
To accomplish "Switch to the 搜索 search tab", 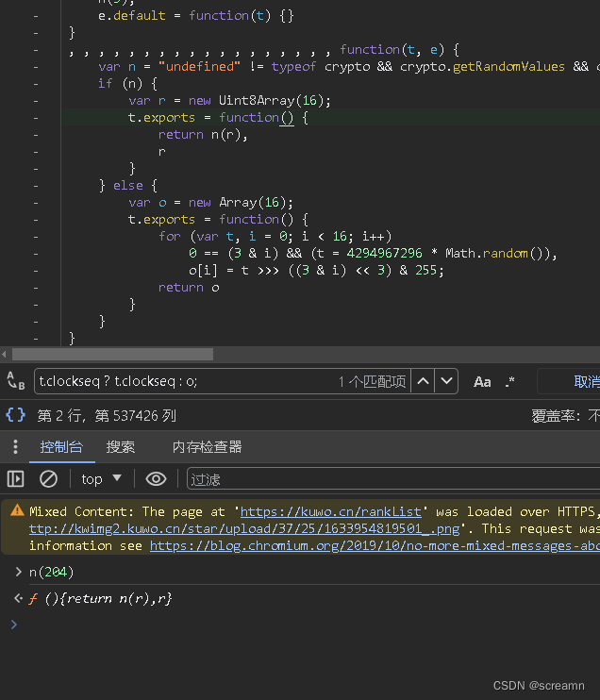I will (121, 447).
